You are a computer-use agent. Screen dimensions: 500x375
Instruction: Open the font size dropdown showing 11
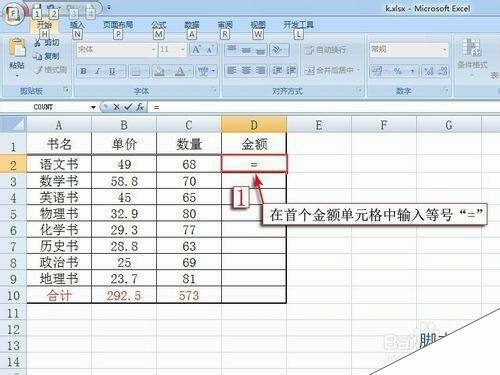pyautogui.click(x=183, y=50)
